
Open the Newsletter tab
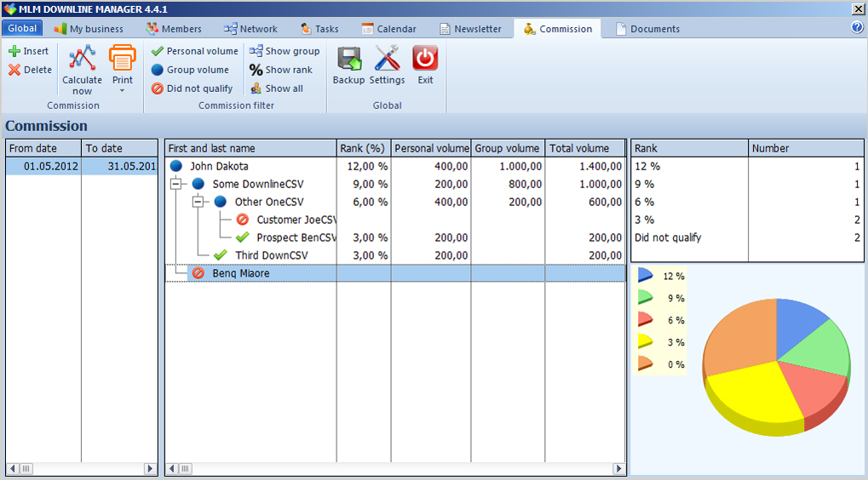tap(470, 29)
